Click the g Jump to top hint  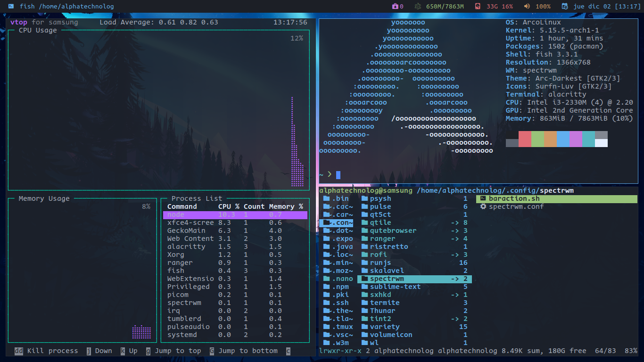click(x=173, y=351)
